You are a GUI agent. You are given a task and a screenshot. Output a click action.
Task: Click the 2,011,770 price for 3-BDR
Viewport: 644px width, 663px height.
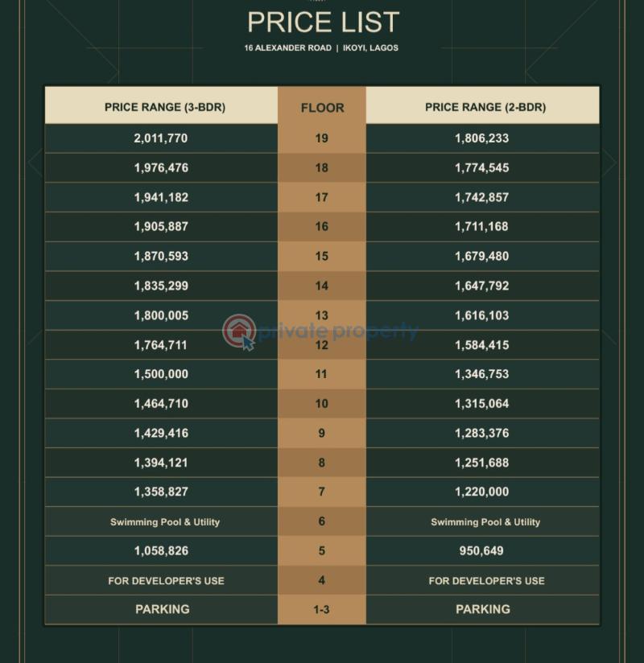pyautogui.click(x=161, y=138)
